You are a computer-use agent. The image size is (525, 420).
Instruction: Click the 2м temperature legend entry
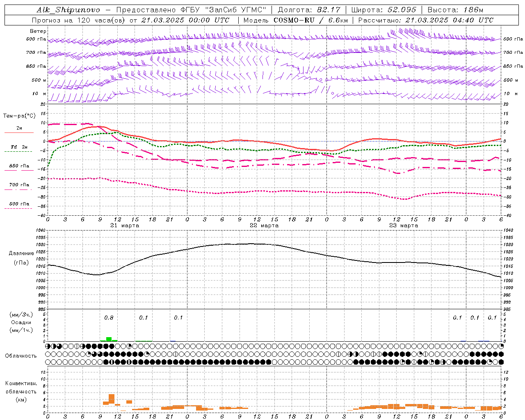(x=19, y=128)
